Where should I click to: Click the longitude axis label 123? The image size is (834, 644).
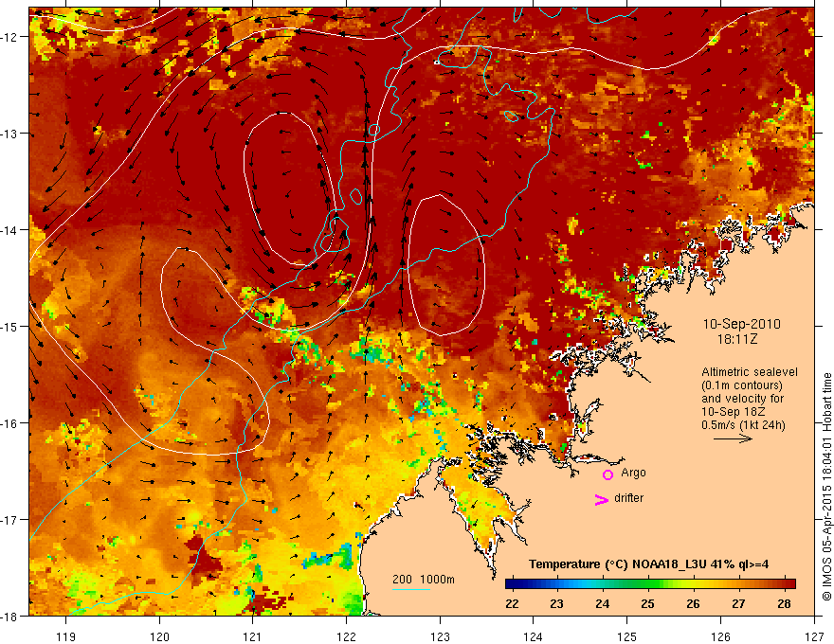pos(440,636)
